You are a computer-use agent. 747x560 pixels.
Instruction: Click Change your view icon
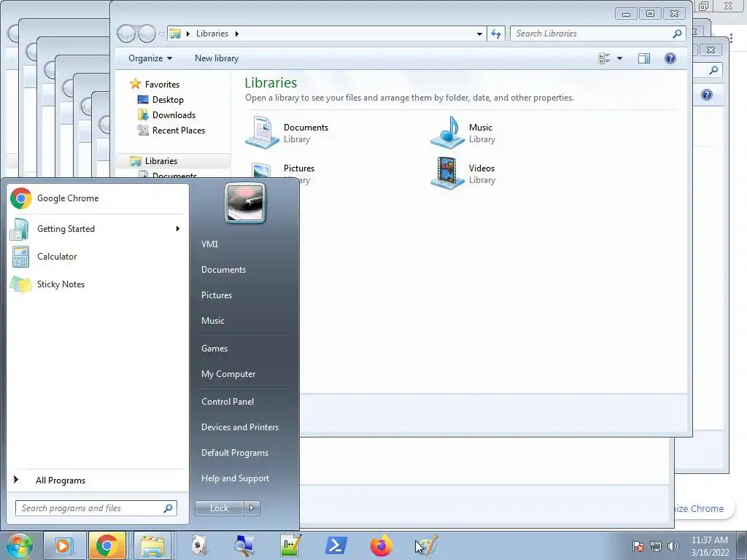click(604, 58)
